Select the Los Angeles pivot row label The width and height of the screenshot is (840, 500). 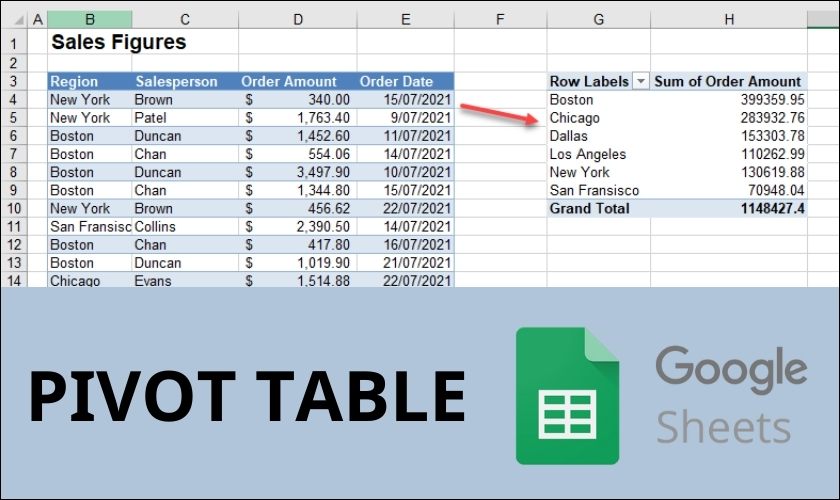point(598,154)
